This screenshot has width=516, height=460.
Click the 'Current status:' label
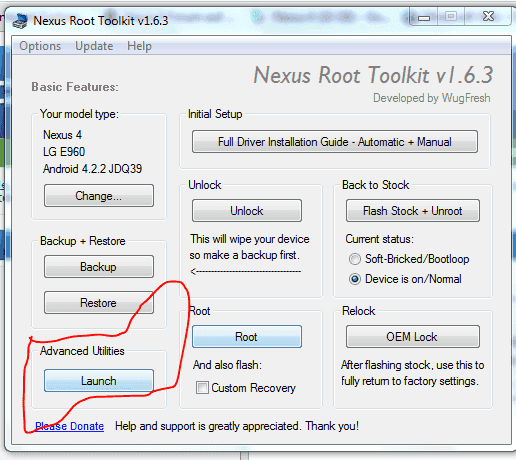(379, 239)
